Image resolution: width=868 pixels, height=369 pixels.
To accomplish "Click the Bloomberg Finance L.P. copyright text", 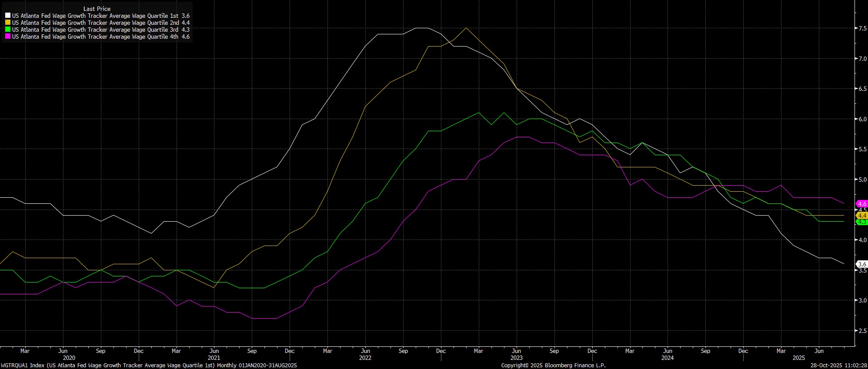I will click(x=553, y=366).
